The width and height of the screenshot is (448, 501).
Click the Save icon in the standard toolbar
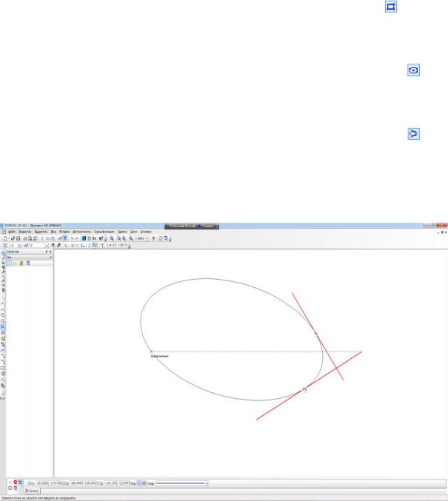pos(17,237)
